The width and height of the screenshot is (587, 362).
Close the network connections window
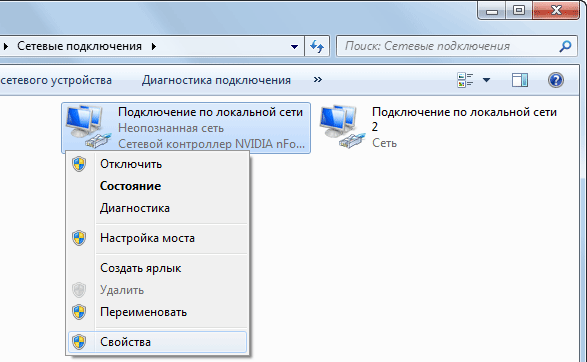point(556,10)
